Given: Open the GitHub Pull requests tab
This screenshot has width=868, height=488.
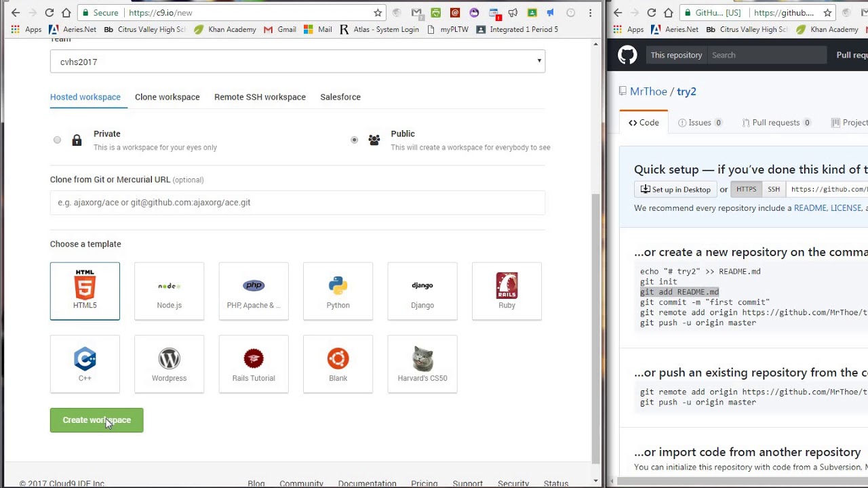Looking at the screenshot, I should [776, 123].
